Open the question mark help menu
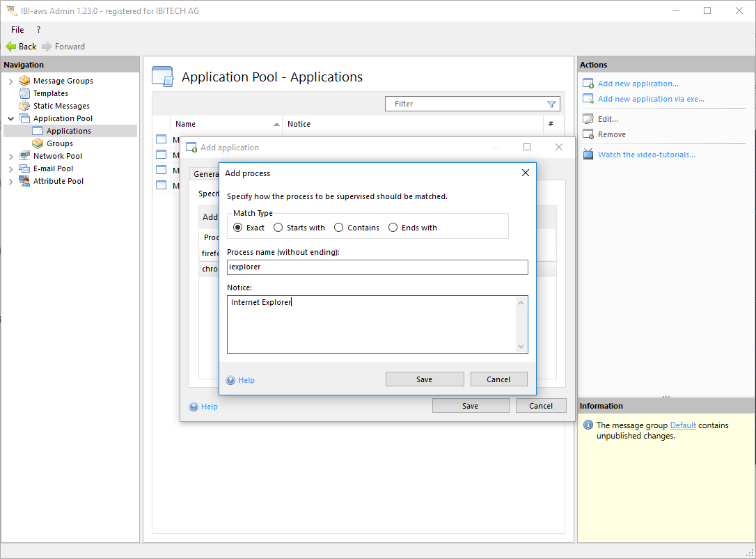Viewport: 756px width, 559px height. (38, 30)
